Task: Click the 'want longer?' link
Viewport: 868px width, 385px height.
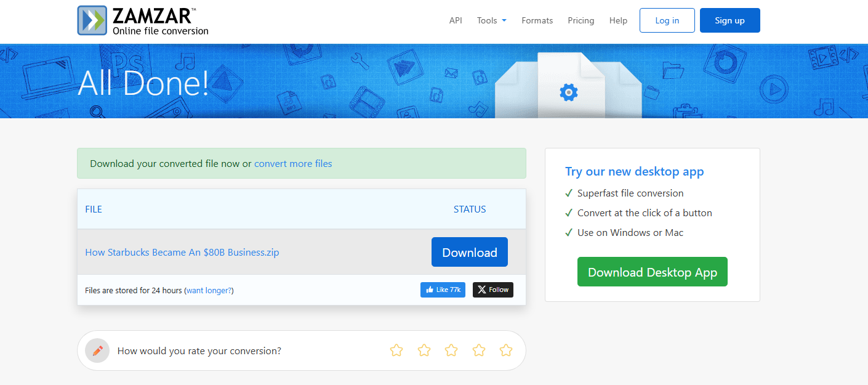Action: (209, 290)
